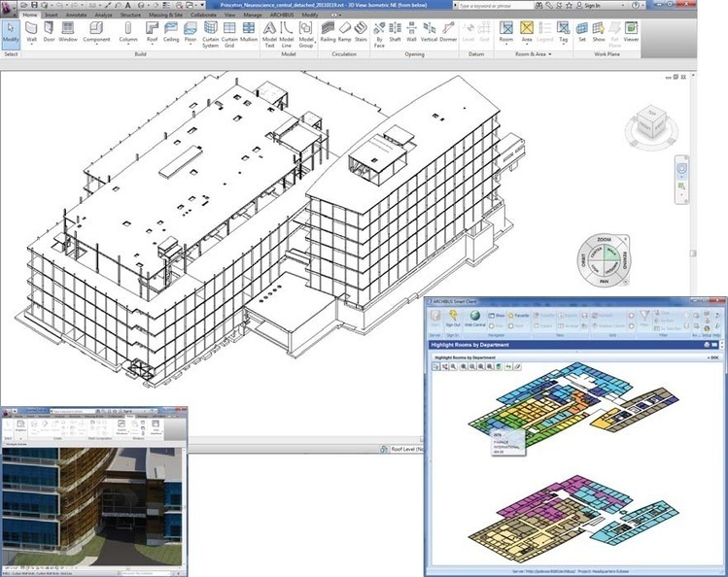Pick the Mullion tool
Screen dimensions: 728x577
(x=249, y=32)
